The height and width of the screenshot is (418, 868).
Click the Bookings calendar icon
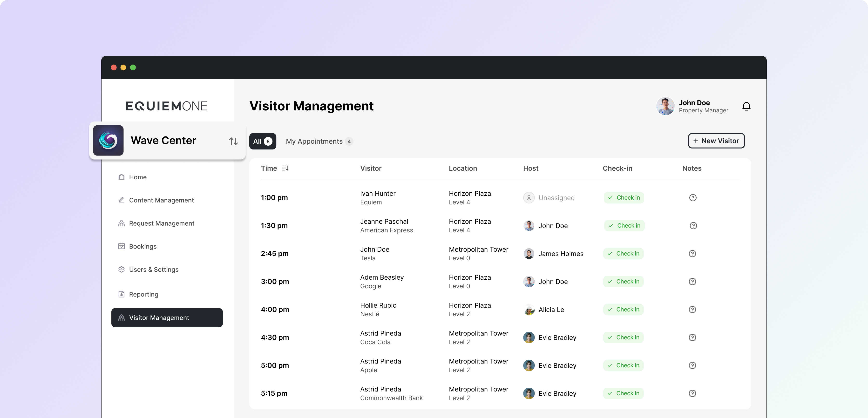(x=121, y=246)
